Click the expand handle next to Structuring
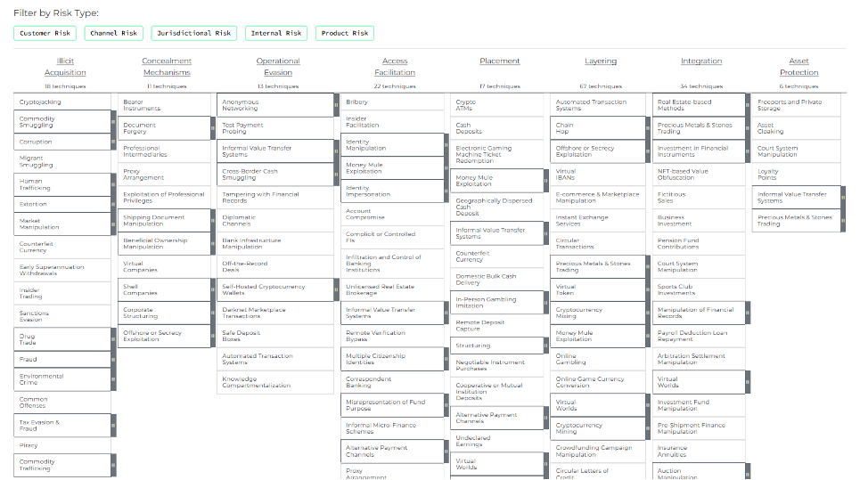This screenshot has height=480, width=868. pos(545,346)
